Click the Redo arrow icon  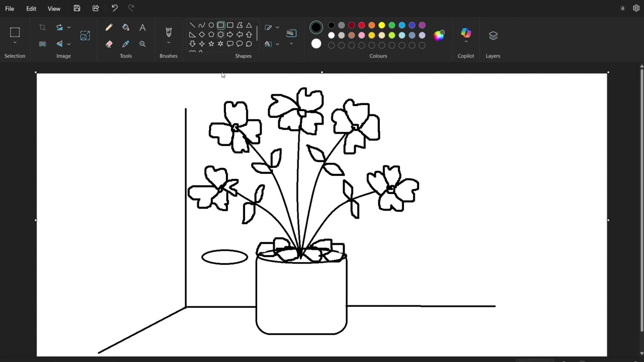click(x=131, y=8)
